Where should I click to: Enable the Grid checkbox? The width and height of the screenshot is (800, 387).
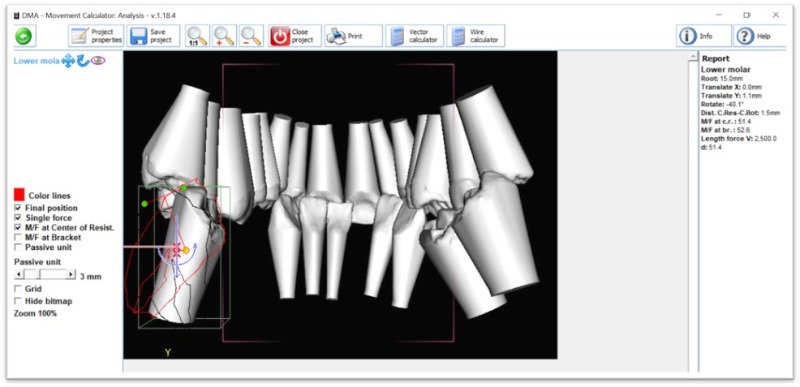click(18, 289)
